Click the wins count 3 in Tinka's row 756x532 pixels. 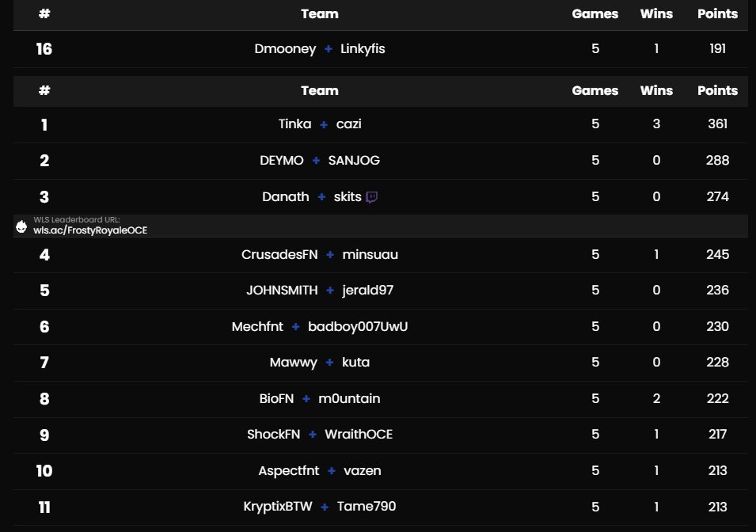tap(656, 124)
